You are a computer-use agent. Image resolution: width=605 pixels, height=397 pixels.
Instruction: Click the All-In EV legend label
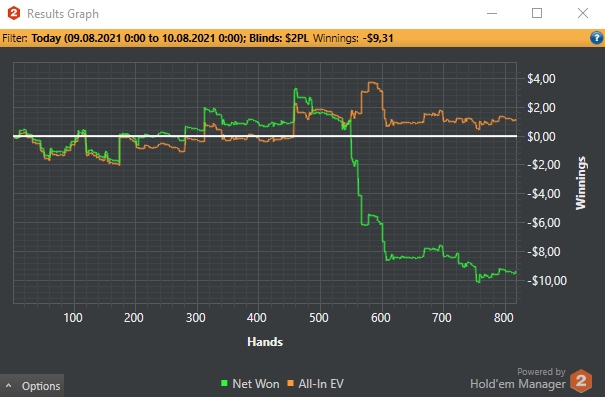pos(321,384)
